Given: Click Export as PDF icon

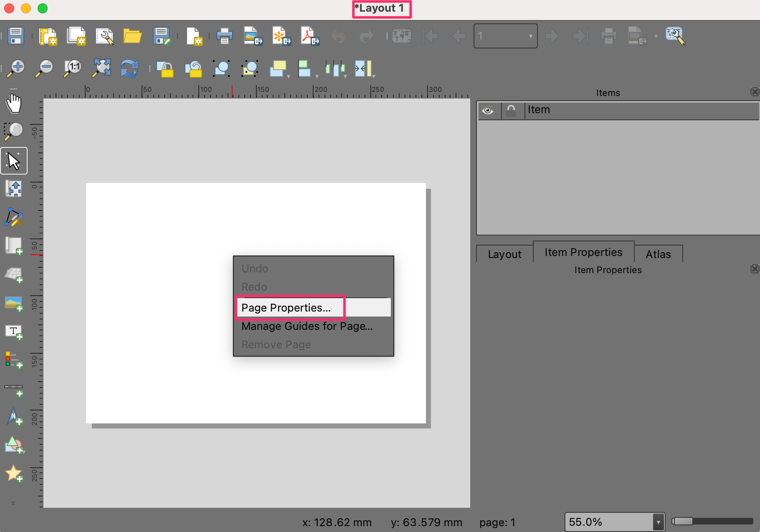Looking at the screenshot, I should [309, 36].
